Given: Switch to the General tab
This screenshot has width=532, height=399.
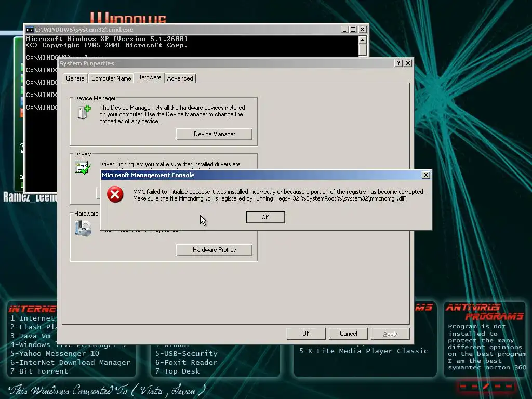Looking at the screenshot, I should 76,78.
